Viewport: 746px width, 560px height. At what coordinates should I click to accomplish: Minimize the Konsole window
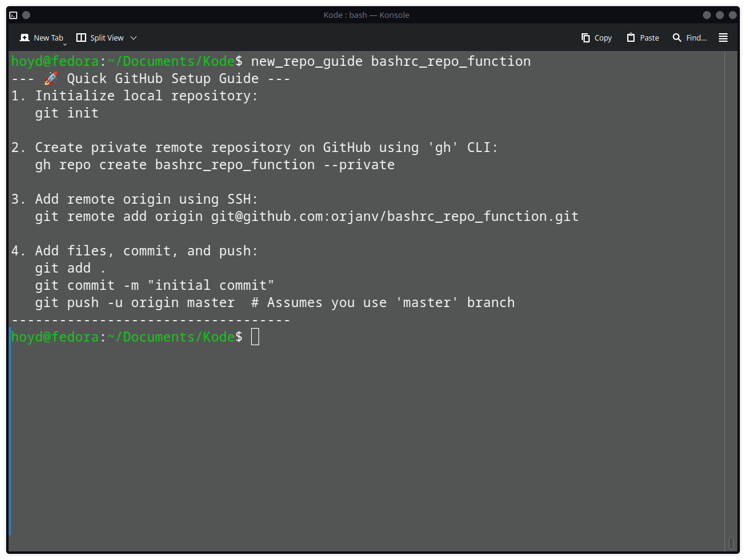coord(705,15)
